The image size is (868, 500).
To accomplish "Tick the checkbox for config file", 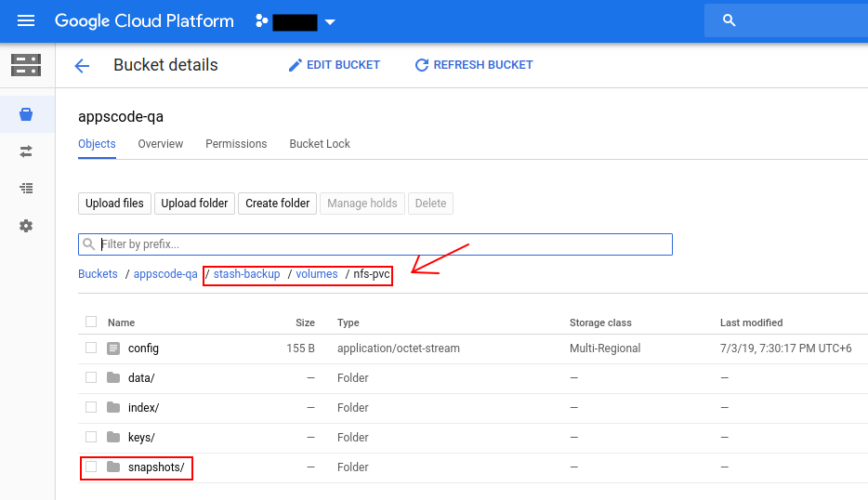I will point(91,348).
